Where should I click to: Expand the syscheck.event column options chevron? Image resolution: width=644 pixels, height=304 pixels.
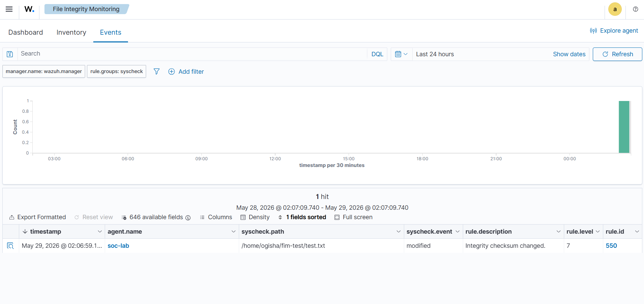pos(457,232)
